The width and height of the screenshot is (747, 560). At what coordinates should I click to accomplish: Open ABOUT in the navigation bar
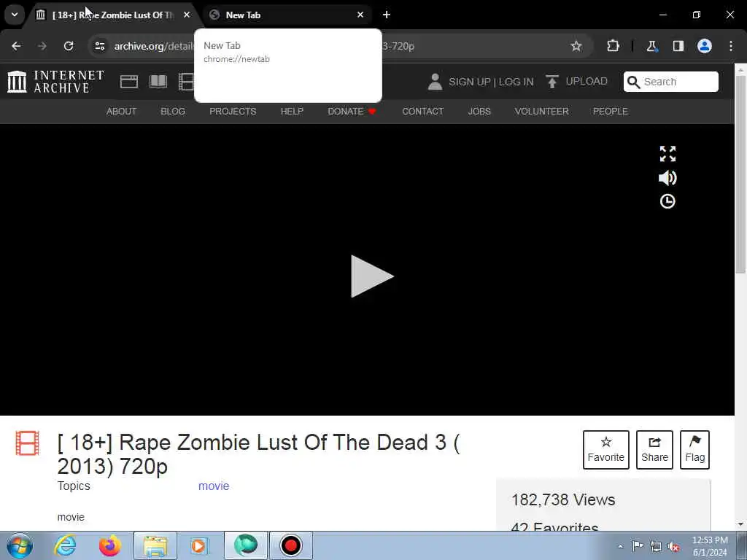tap(122, 112)
